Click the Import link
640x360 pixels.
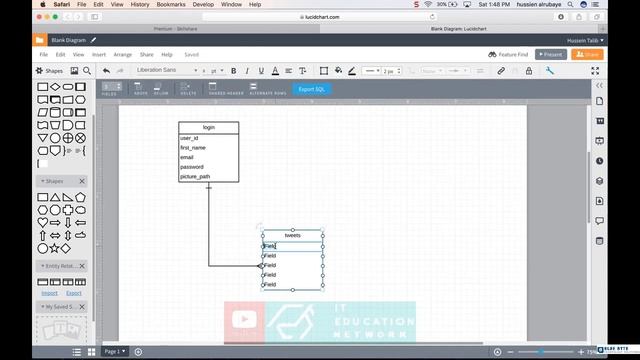(x=50, y=293)
